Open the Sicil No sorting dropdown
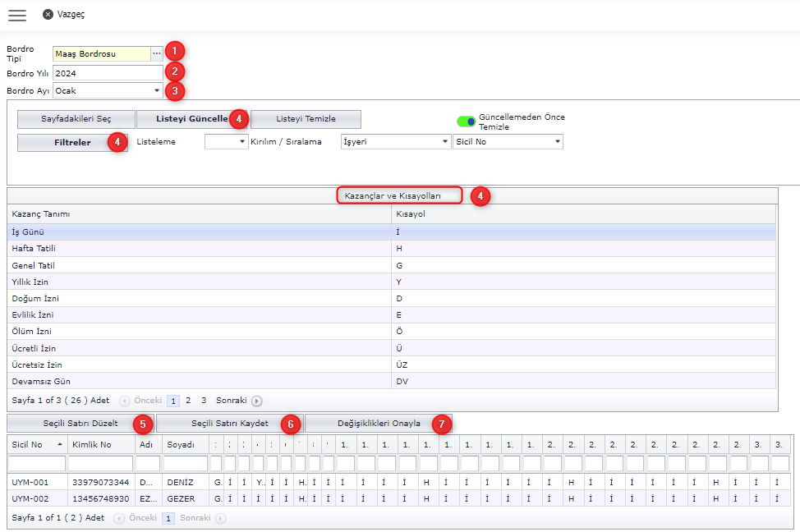Viewport: 800px width, 532px height. pos(508,142)
